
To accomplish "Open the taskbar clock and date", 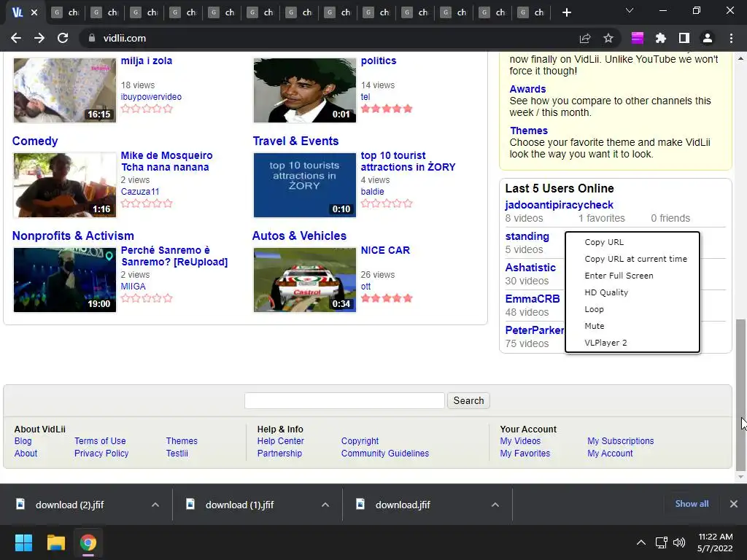I will [715, 542].
